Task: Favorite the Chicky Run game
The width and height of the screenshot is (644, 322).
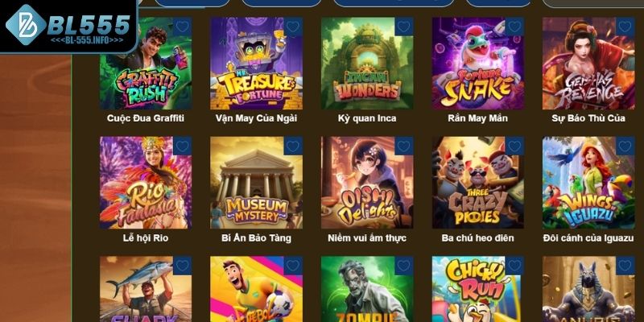Action: click(x=514, y=266)
